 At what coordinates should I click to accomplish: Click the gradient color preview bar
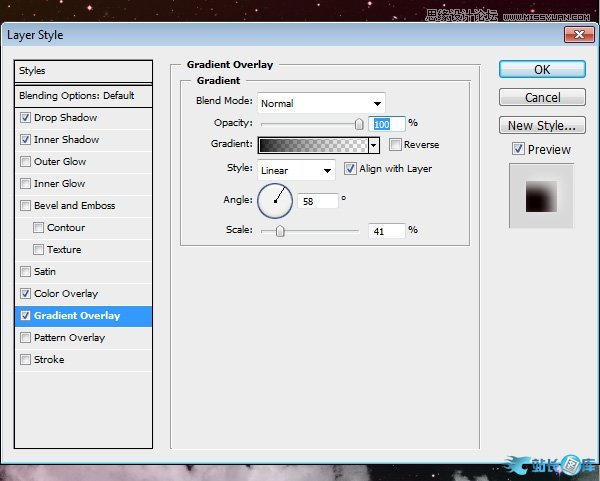click(313, 145)
